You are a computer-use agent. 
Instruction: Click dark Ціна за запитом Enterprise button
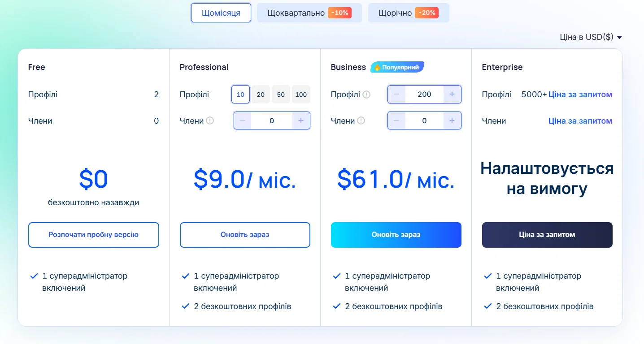tap(547, 235)
